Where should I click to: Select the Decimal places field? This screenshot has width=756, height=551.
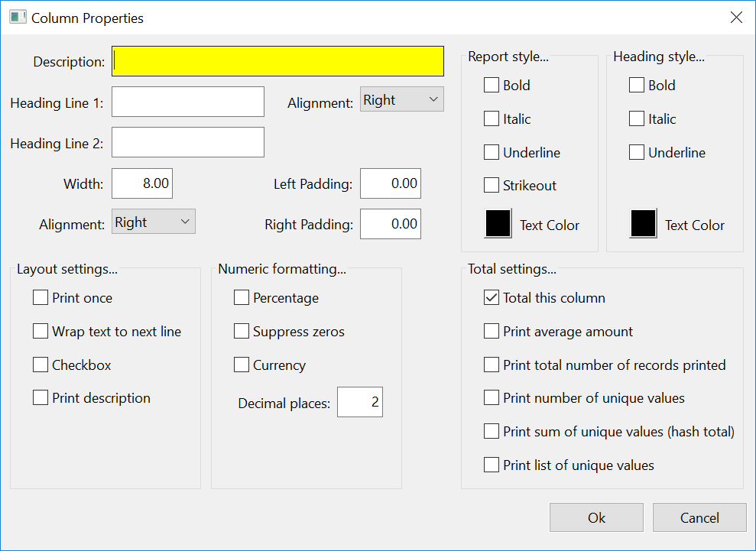[x=359, y=403]
